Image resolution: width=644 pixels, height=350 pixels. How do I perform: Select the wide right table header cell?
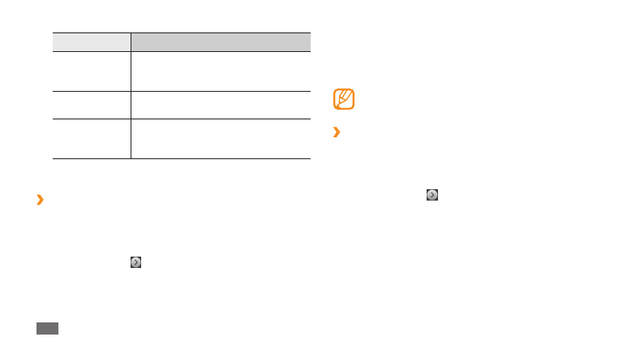(221, 41)
